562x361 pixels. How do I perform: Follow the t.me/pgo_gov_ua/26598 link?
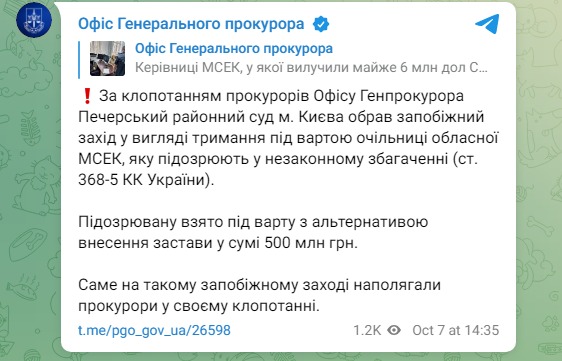click(x=154, y=330)
